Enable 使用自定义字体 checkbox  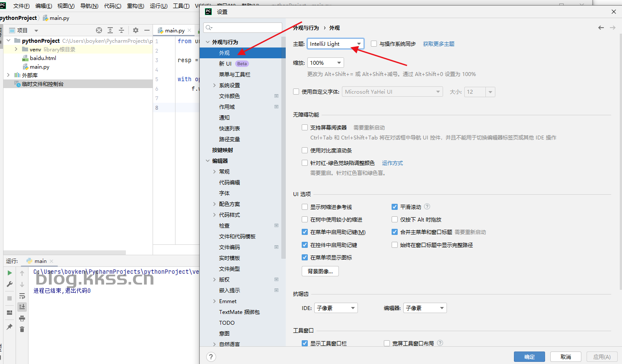pos(296,92)
